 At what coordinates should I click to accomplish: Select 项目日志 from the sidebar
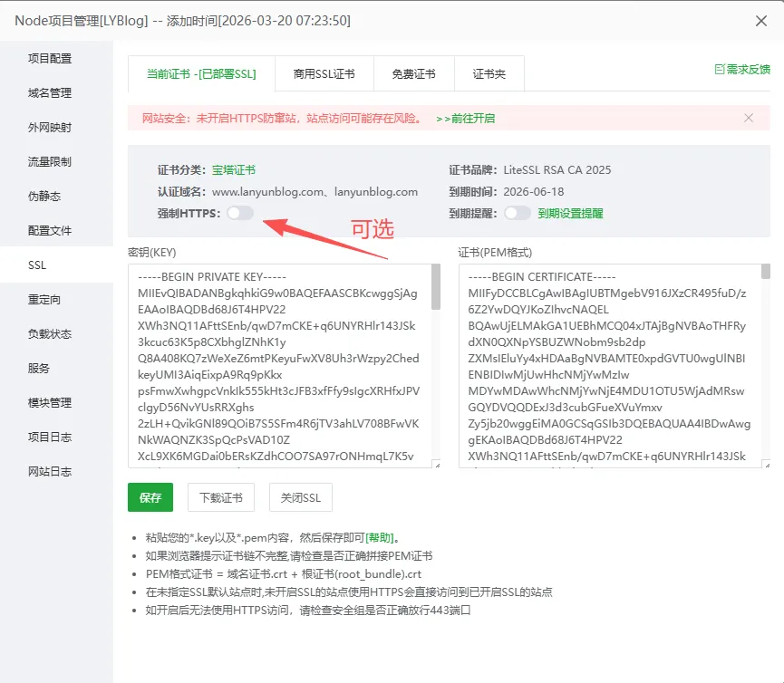(x=50, y=438)
